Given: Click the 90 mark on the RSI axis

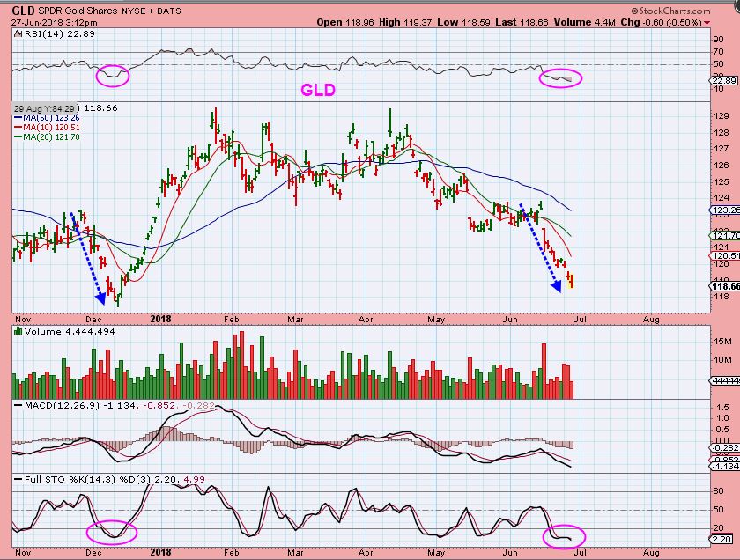Looking at the screenshot, I should tap(719, 40).
